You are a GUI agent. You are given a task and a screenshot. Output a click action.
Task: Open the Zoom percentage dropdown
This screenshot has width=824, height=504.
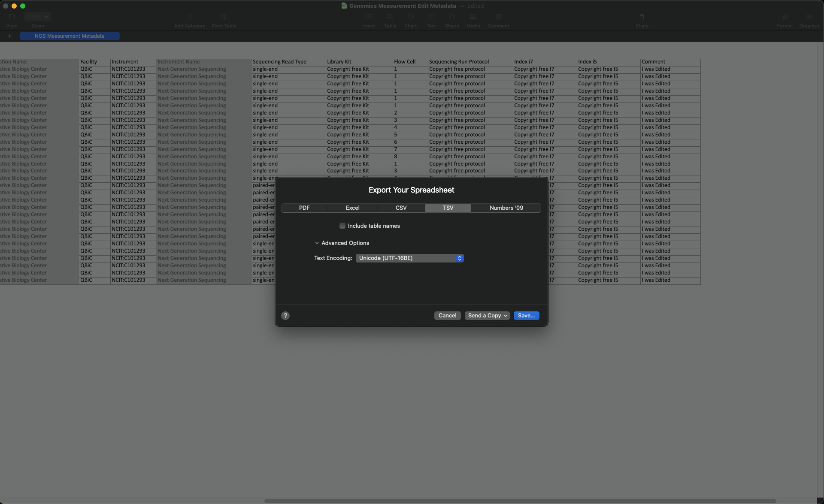[x=38, y=17]
